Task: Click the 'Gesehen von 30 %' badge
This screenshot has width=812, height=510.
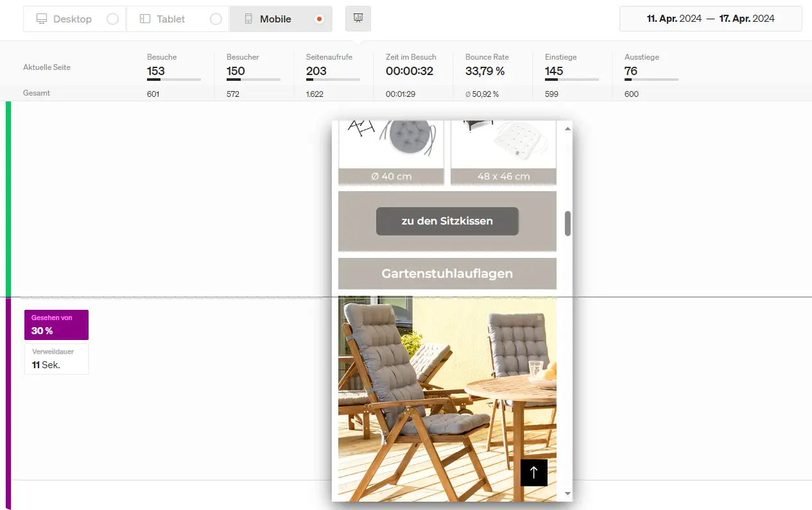Action: point(56,325)
